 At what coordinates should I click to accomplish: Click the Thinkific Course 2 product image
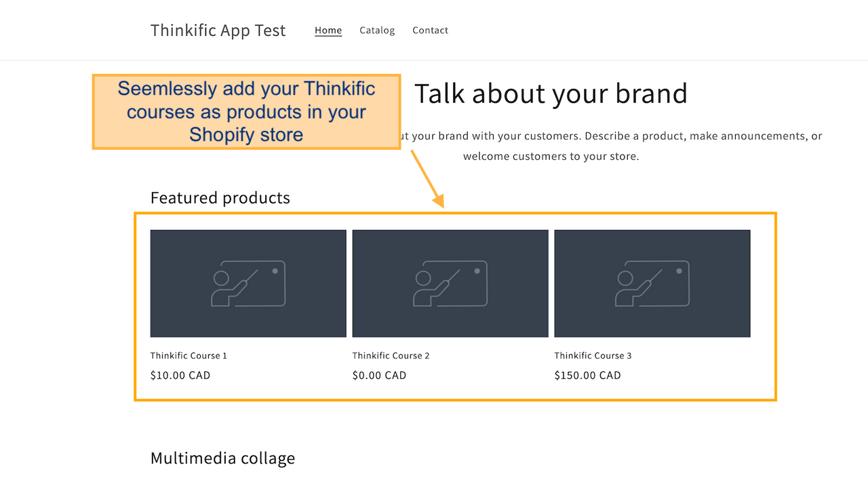click(450, 283)
